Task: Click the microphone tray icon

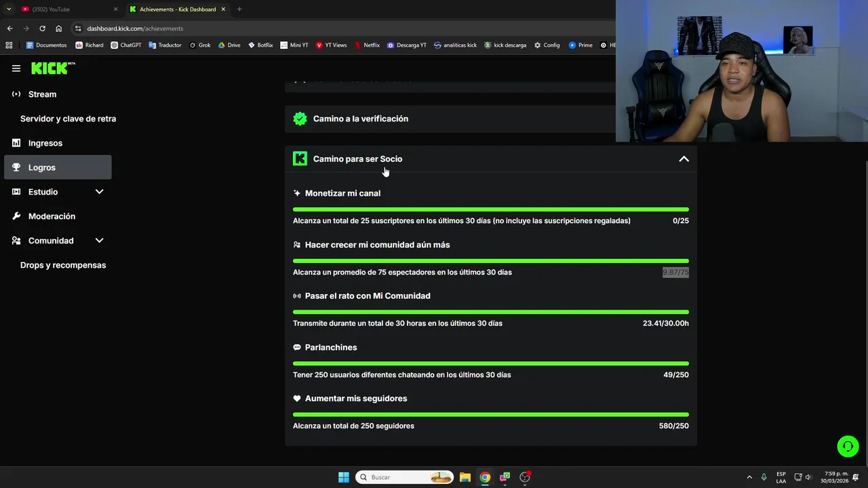Action: point(764,477)
